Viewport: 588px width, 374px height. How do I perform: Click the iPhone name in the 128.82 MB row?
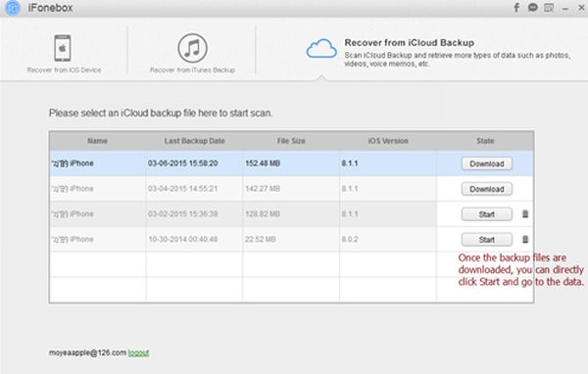coord(73,213)
